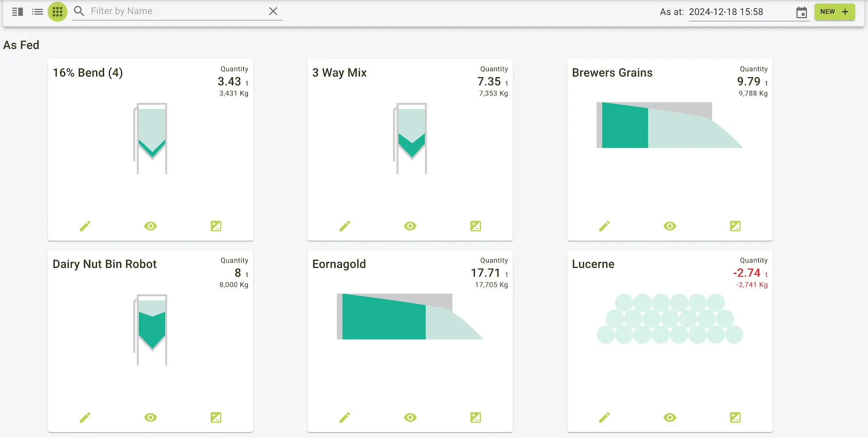Edit the Brewers Grains card
This screenshot has height=438, width=868.
click(x=604, y=226)
